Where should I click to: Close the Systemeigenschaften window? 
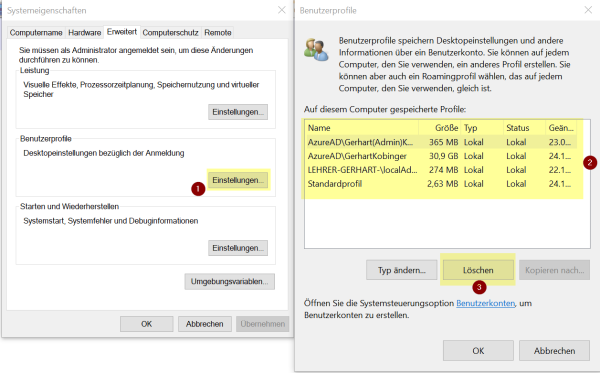pos(282,10)
